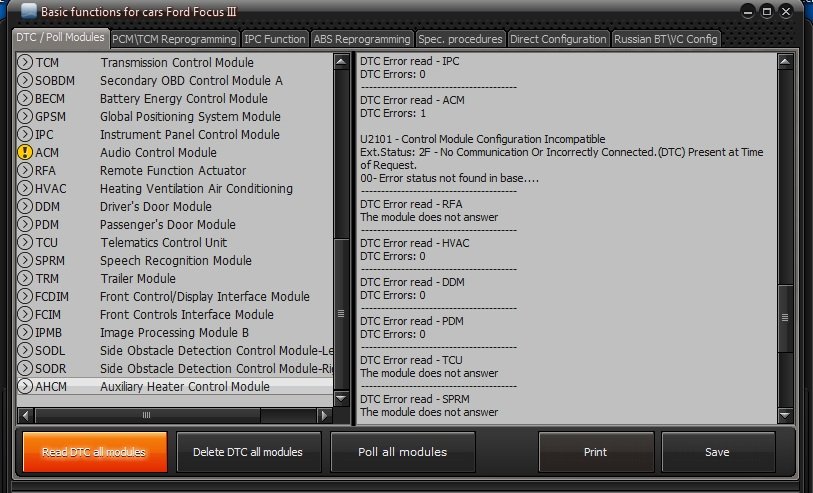The image size is (813, 493).
Task: Click the Save button
Action: tap(717, 452)
